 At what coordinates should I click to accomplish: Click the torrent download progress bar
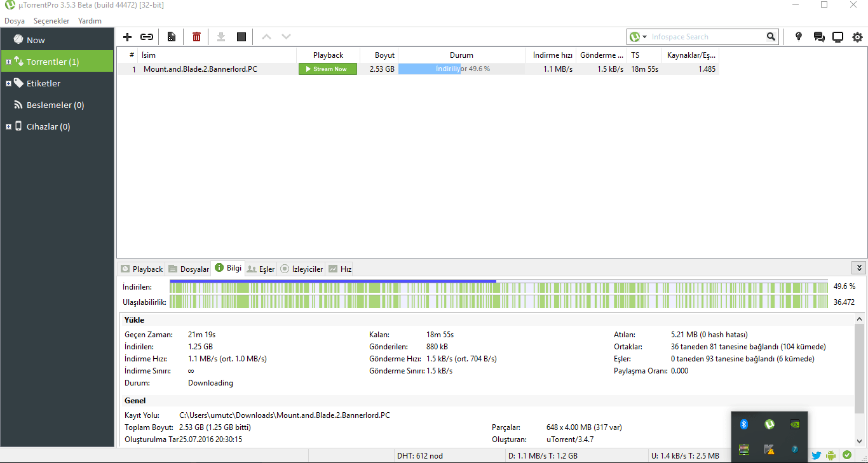(462, 69)
